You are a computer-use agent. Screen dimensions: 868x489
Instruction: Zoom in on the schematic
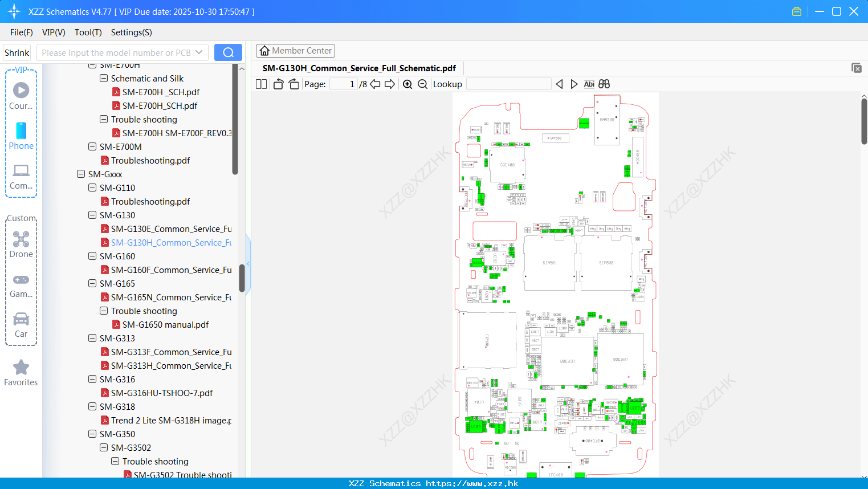pyautogui.click(x=407, y=84)
